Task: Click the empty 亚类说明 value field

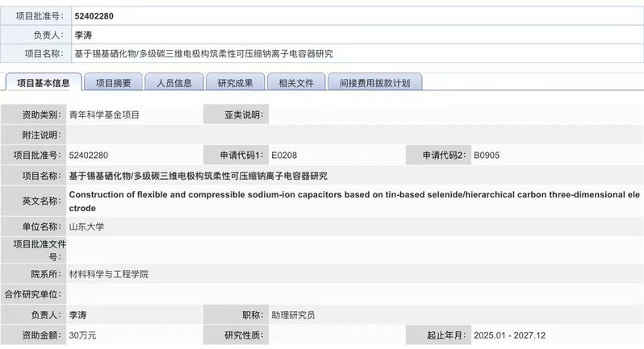Action: 452,115
